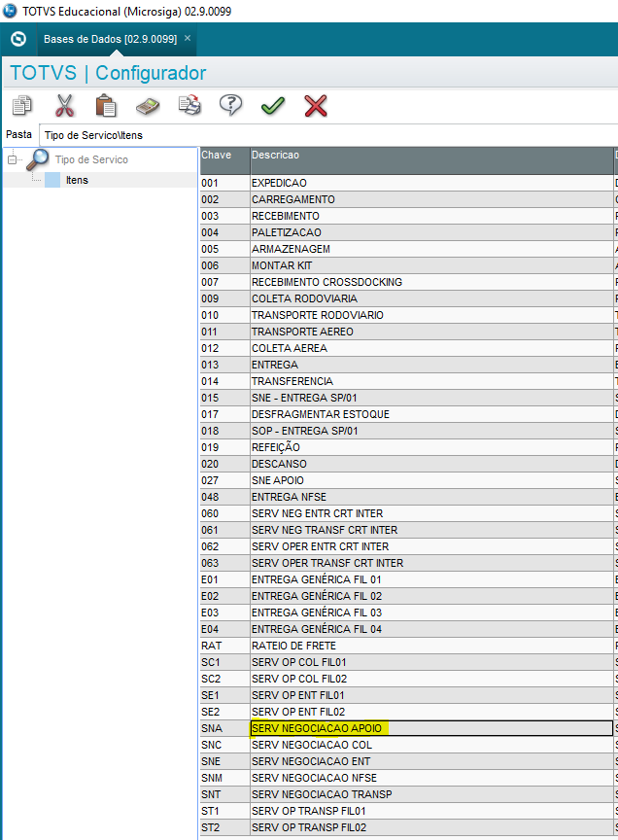This screenshot has height=840, width=618.
Task: Select row SNE - ENTREGA SP/01
Action: click(407, 398)
